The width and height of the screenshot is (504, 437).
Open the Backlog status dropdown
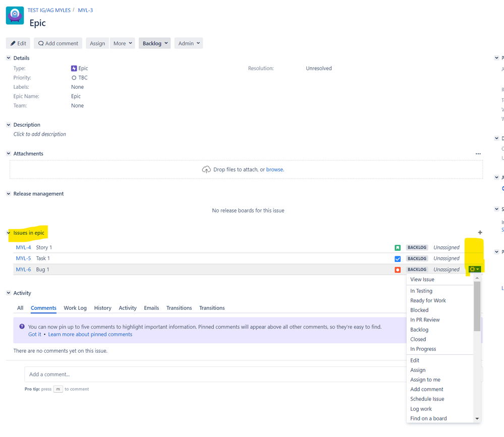pos(154,43)
